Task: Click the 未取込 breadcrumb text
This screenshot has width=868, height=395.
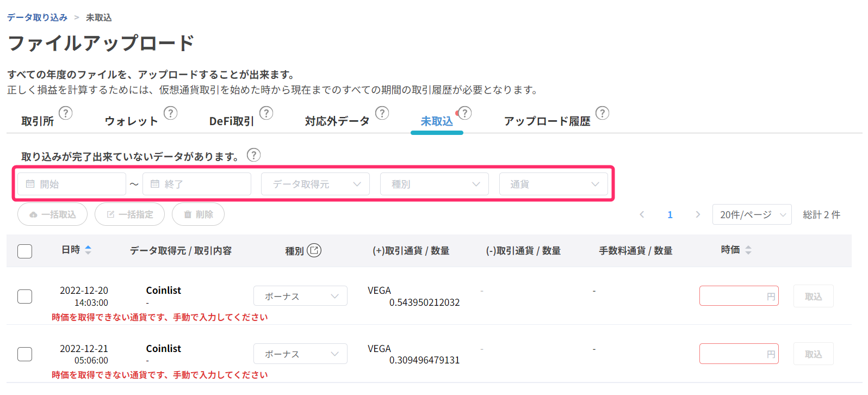Action: (99, 17)
